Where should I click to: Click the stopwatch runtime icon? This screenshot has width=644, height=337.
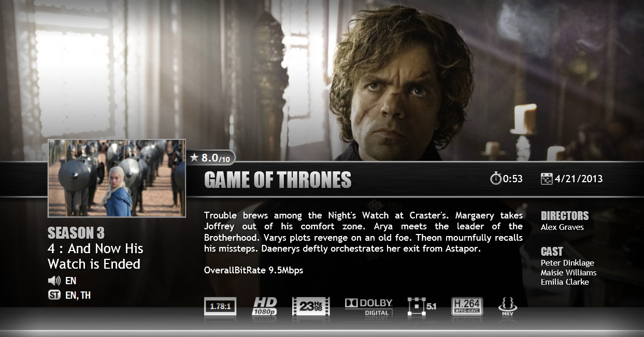pyautogui.click(x=496, y=179)
